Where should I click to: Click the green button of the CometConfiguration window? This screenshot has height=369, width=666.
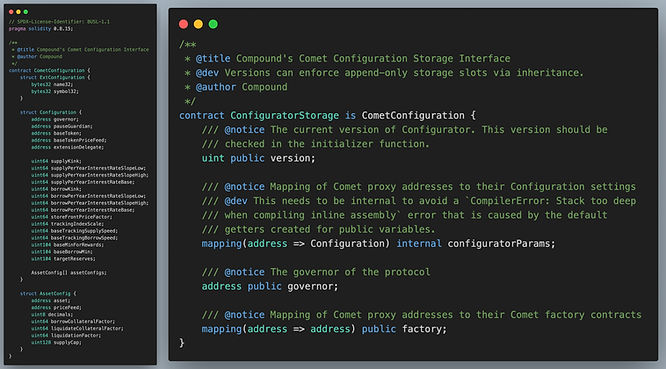pyautogui.click(x=26, y=12)
